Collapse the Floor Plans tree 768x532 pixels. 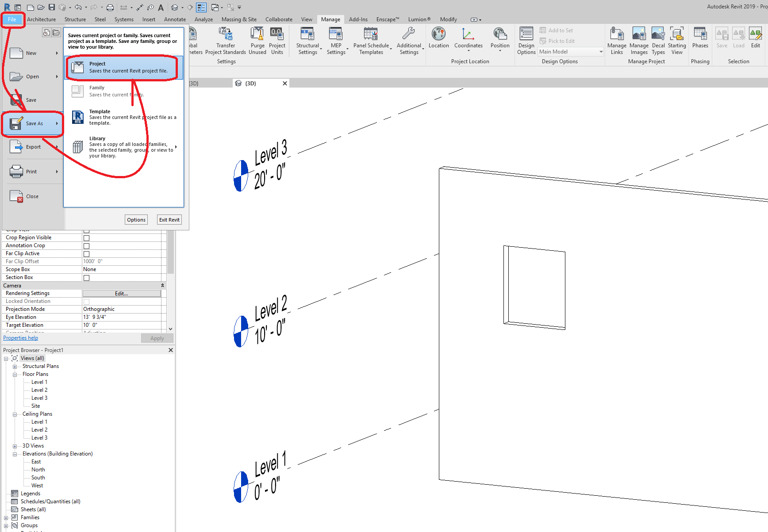pyautogui.click(x=15, y=374)
